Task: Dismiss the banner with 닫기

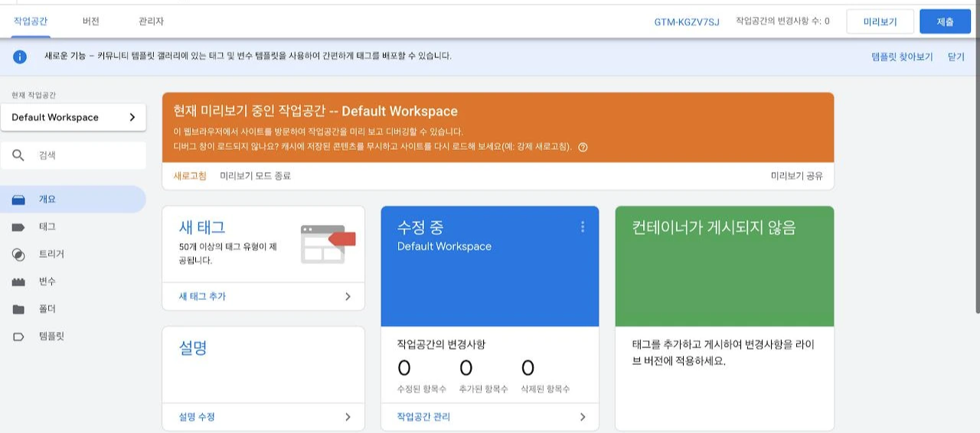Action: tap(956, 57)
